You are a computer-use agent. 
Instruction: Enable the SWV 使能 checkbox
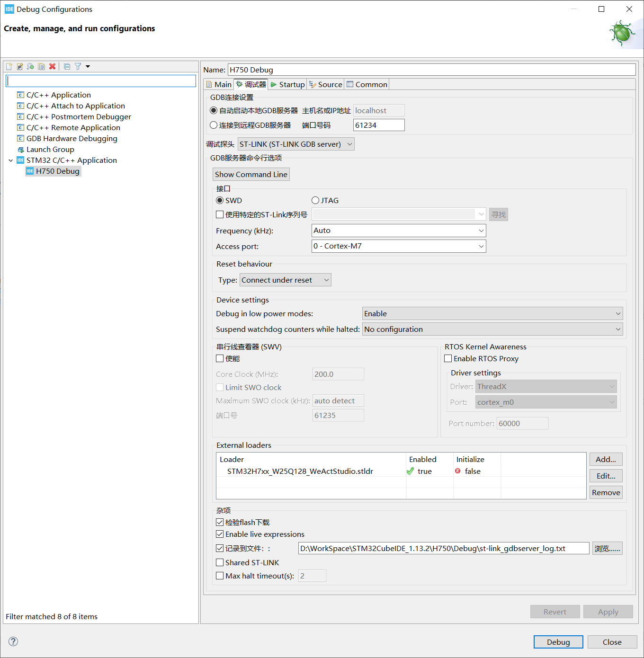[220, 358]
